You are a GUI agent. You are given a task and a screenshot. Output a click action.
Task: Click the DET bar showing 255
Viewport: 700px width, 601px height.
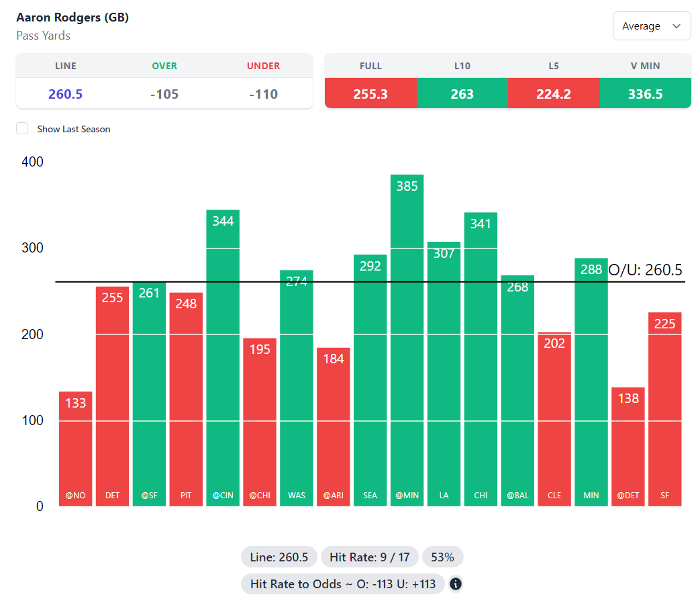pos(113,396)
